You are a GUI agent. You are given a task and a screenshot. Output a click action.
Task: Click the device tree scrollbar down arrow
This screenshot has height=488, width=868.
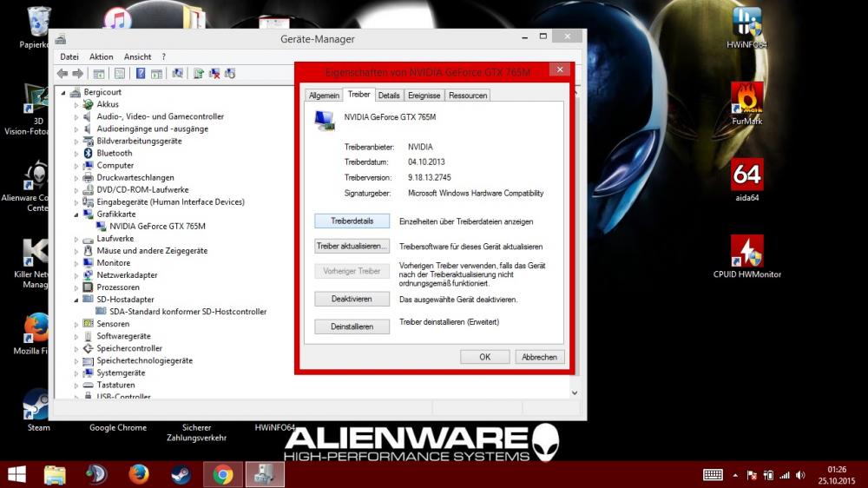(x=574, y=392)
